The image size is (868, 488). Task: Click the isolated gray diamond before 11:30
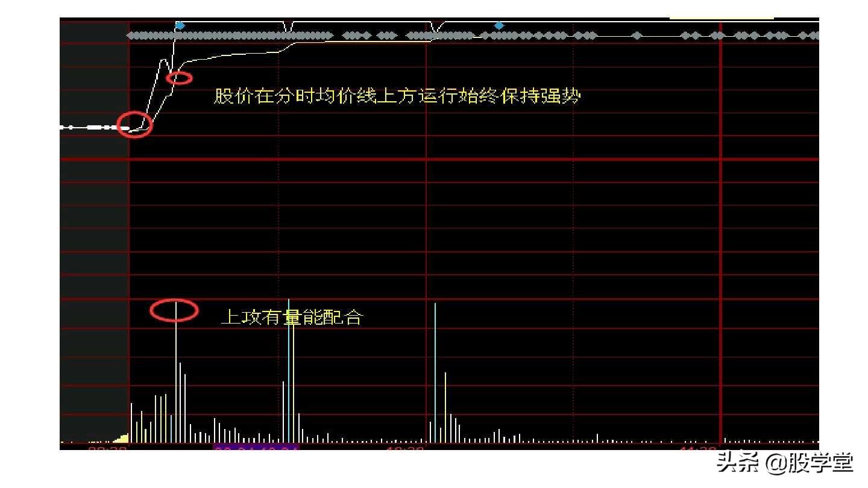(x=637, y=36)
